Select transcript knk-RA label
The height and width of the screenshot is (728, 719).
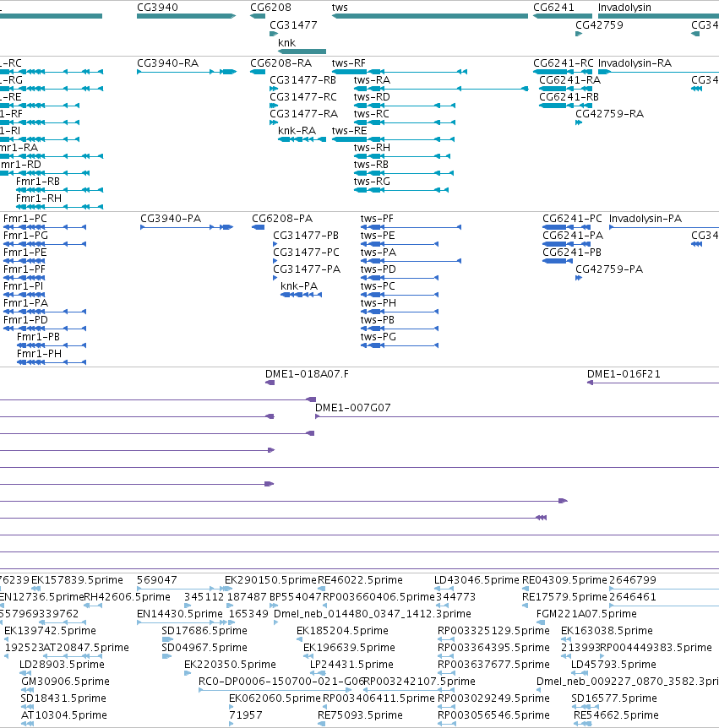tap(297, 131)
